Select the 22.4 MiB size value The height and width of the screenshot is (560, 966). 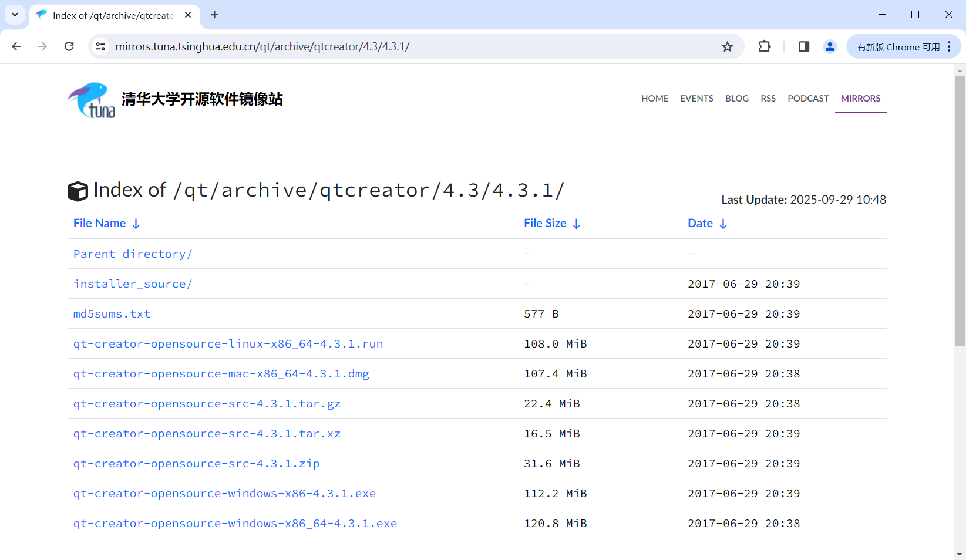coord(551,403)
